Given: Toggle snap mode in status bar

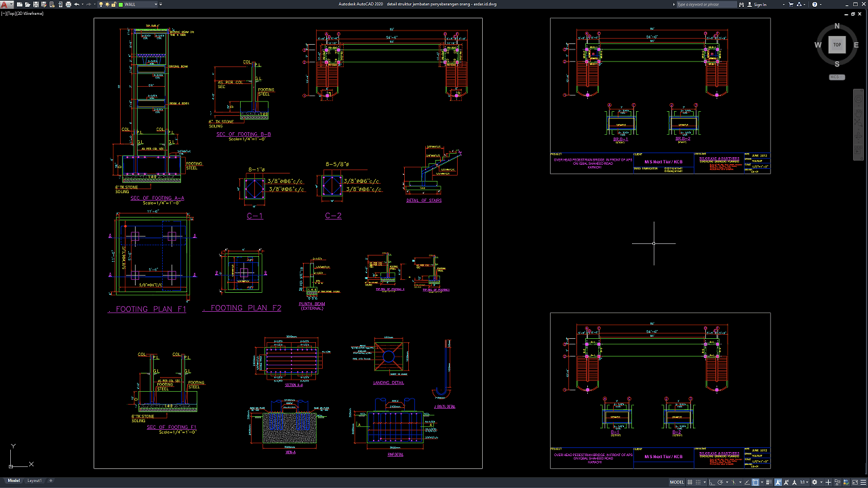Looking at the screenshot, I should coord(698,483).
